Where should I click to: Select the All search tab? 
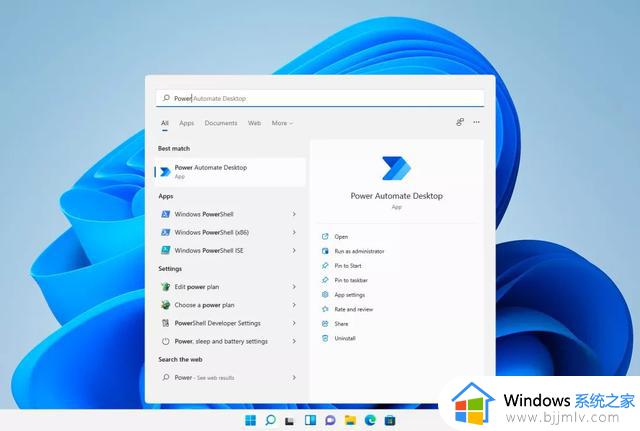pos(164,123)
